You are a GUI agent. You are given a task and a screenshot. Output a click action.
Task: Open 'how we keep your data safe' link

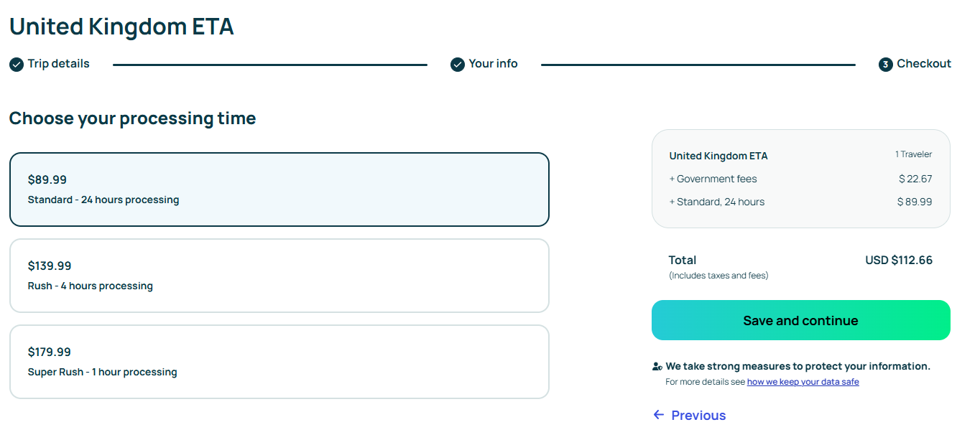point(803,382)
